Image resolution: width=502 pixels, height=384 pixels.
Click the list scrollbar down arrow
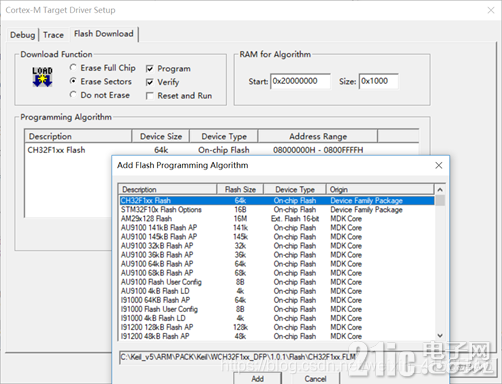(x=440, y=335)
